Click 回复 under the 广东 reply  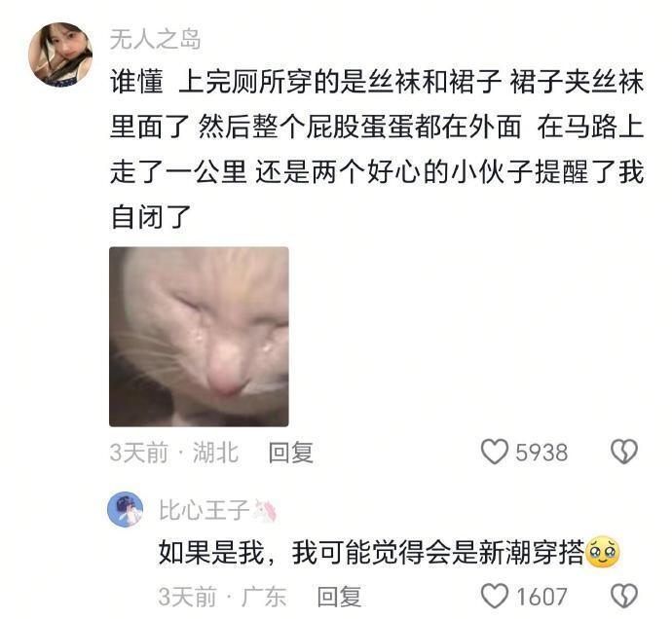[339, 597]
